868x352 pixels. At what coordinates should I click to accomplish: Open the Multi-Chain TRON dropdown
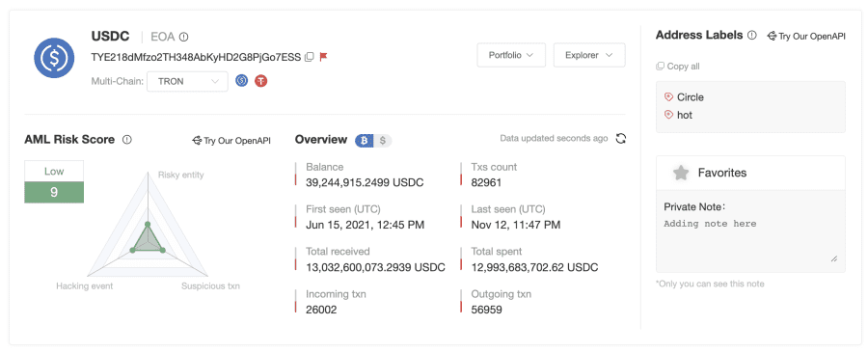187,81
